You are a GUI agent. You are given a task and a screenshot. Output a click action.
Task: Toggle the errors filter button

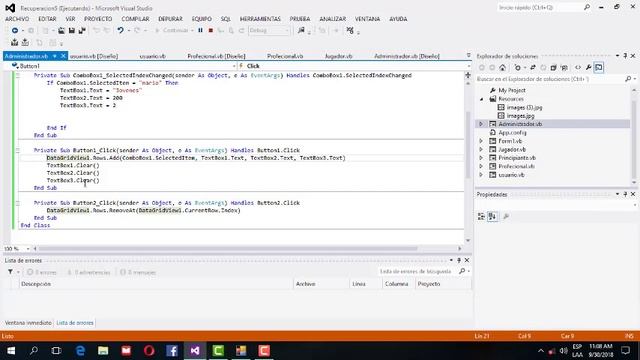click(42, 272)
